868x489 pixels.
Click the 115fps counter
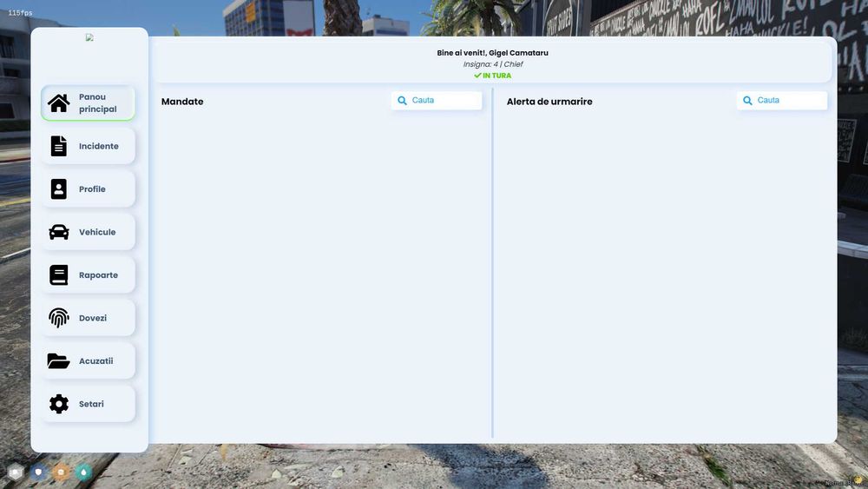click(20, 13)
